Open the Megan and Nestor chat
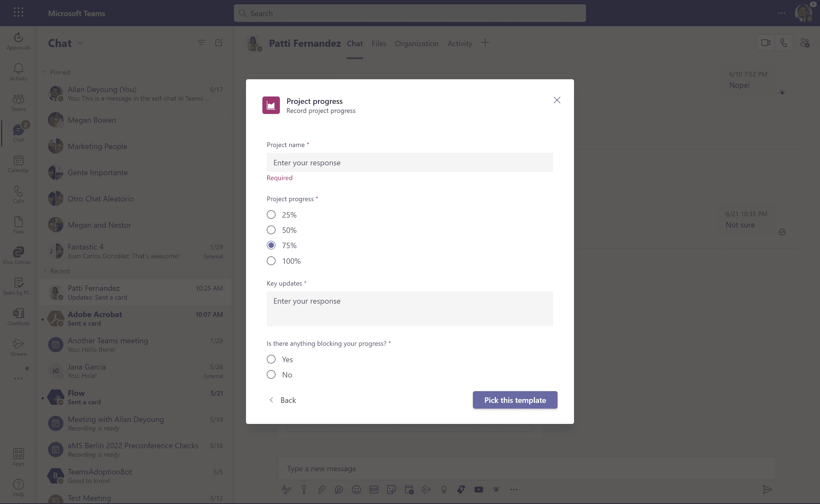The height and width of the screenshot is (504, 820). tap(135, 225)
